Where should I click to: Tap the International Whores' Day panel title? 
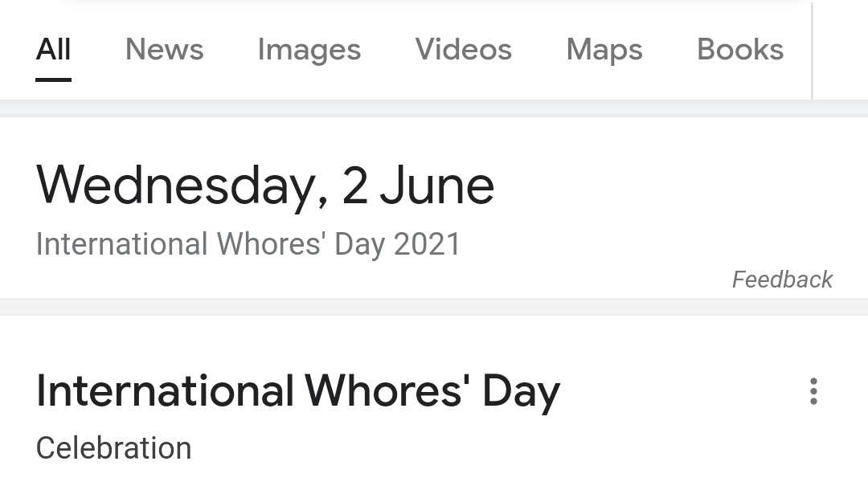click(x=298, y=392)
